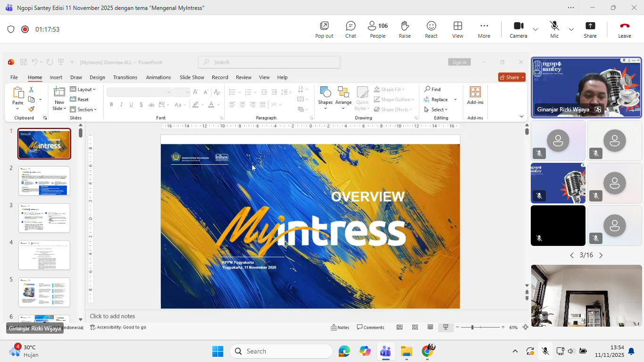Expand the Mic options arrow

tap(571, 29)
